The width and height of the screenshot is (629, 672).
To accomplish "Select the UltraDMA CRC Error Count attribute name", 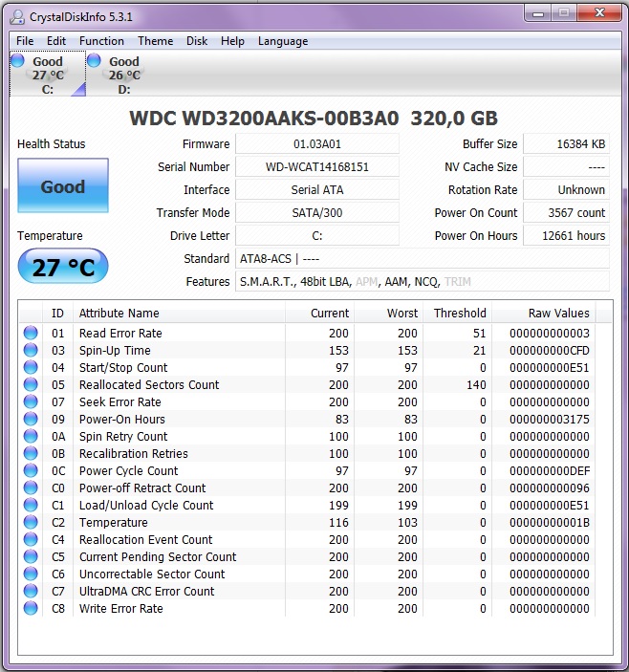I will 146,591.
